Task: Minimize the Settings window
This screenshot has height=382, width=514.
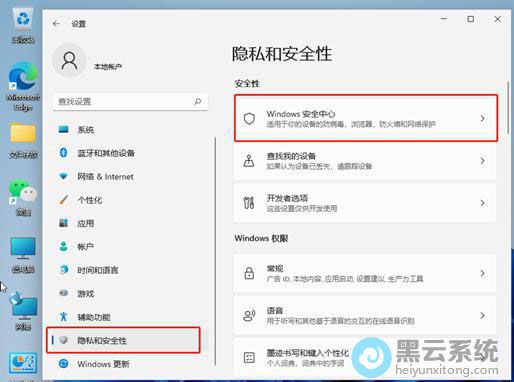Action: coord(444,19)
